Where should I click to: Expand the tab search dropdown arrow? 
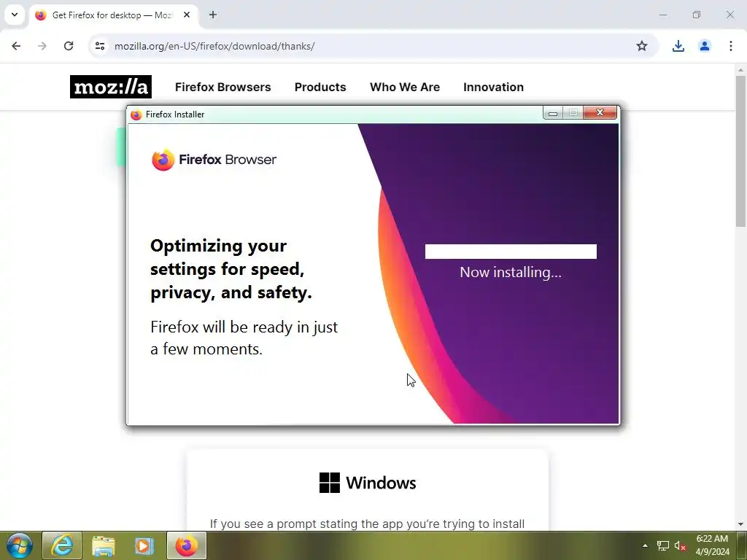click(15, 15)
